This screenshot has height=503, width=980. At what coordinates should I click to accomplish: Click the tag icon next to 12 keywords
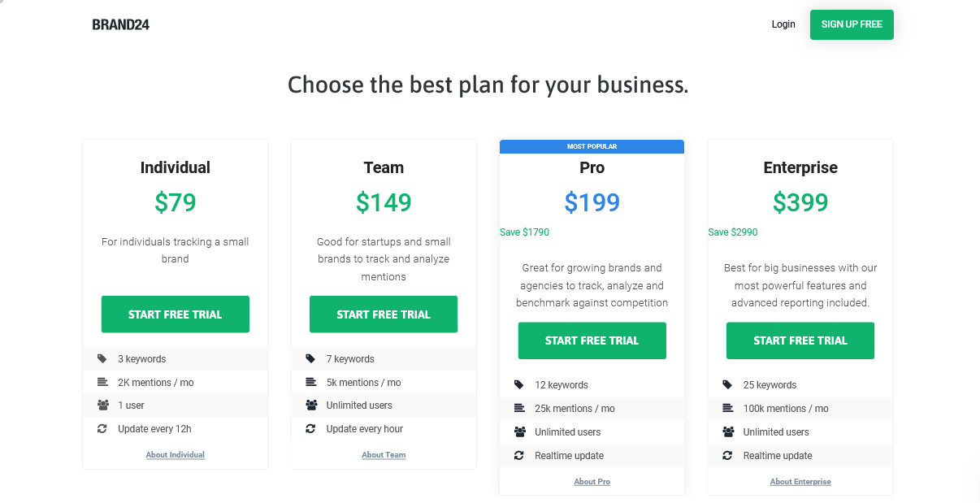pyautogui.click(x=518, y=384)
